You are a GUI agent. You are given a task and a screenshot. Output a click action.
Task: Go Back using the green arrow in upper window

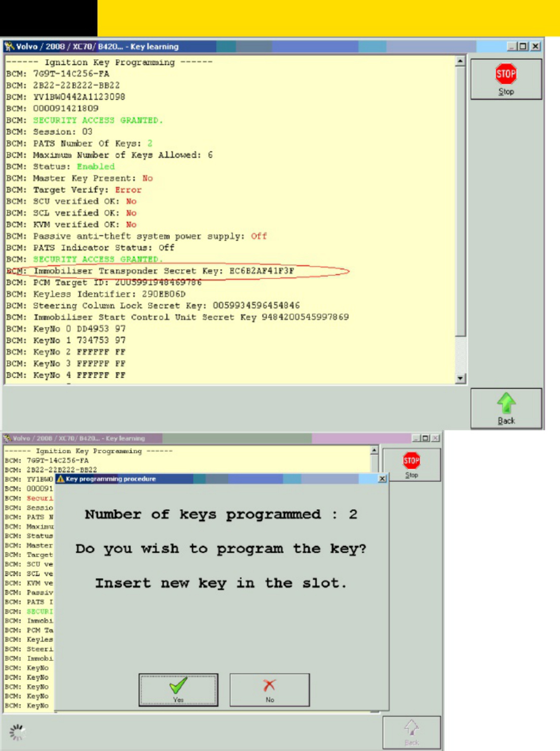[506, 408]
